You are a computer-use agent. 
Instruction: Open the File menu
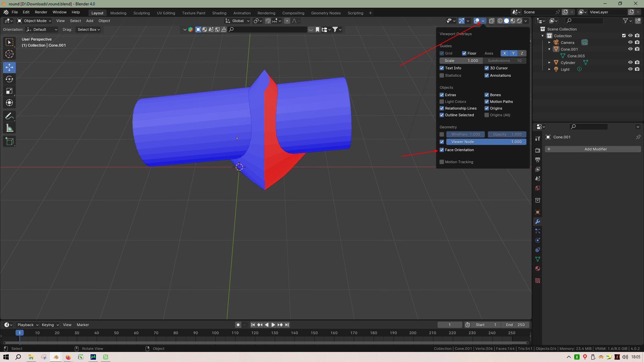point(15,12)
